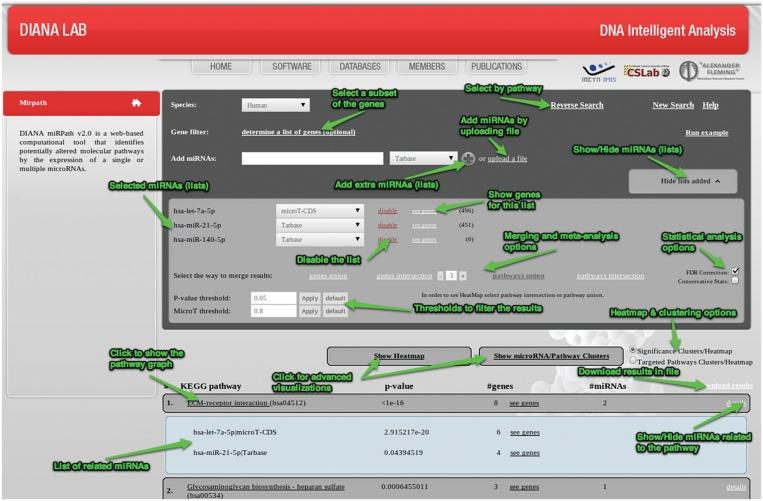Apply the P-value threshold
The width and height of the screenshot is (763, 501).
[x=309, y=298]
